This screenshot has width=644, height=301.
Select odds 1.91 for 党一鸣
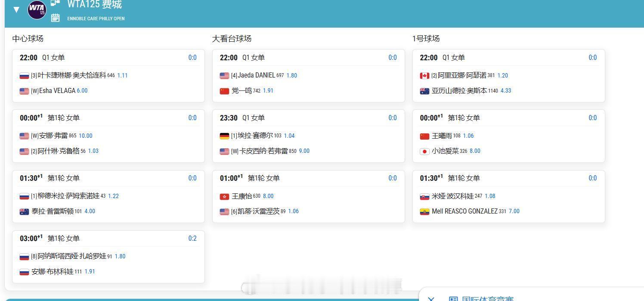click(x=268, y=91)
